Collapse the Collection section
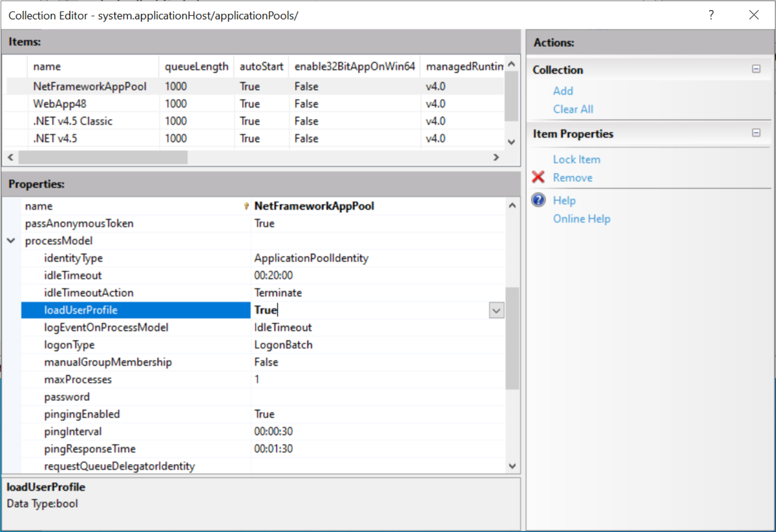Viewport: 776px width, 532px height. (x=756, y=69)
